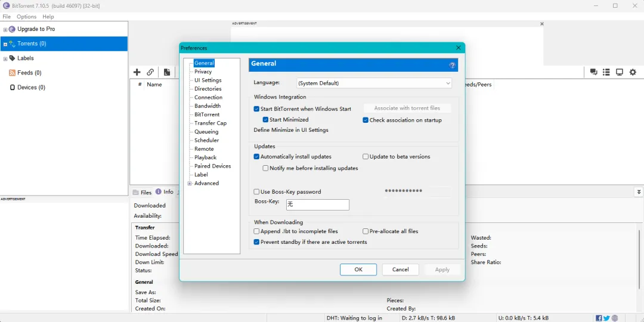Click the Apply button

click(442, 270)
